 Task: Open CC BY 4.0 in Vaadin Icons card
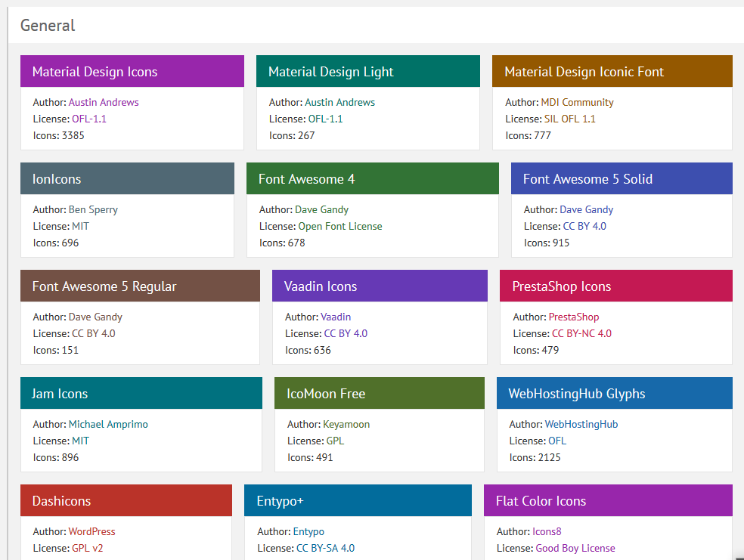[346, 333]
